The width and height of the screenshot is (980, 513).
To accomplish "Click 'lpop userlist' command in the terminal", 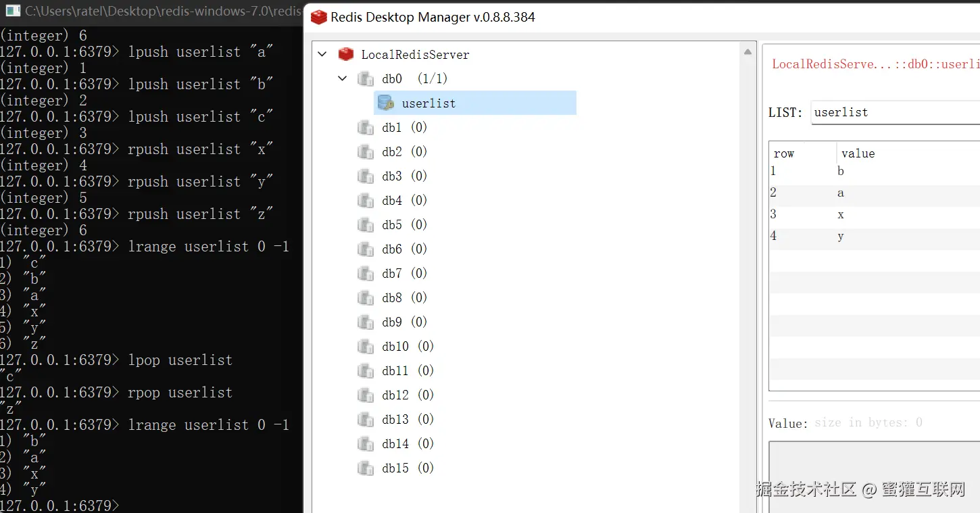I will coord(180,360).
